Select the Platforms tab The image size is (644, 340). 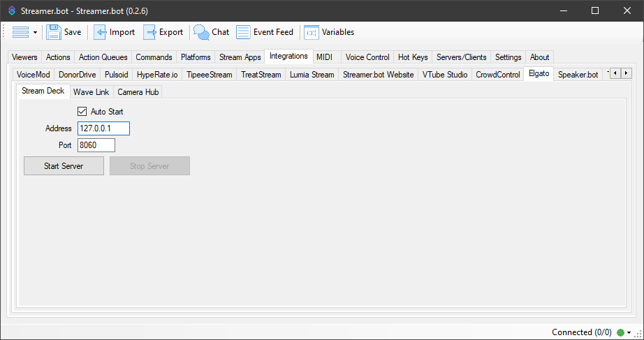click(196, 57)
